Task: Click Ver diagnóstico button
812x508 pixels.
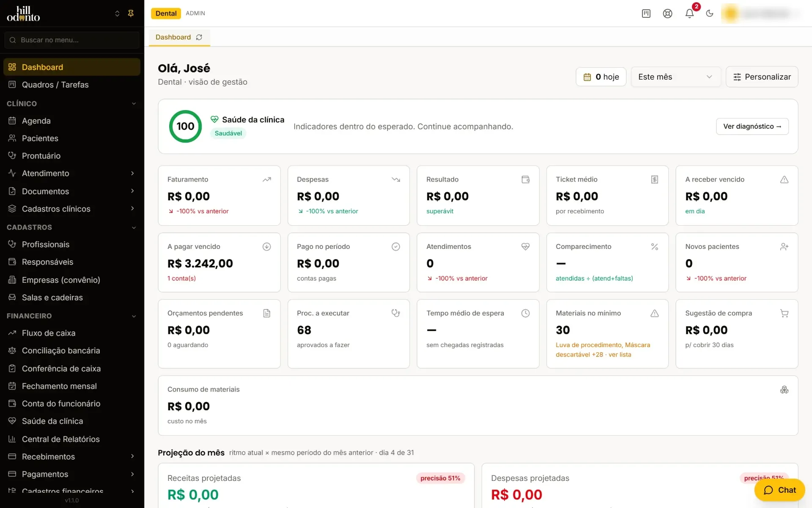Action: (752, 126)
